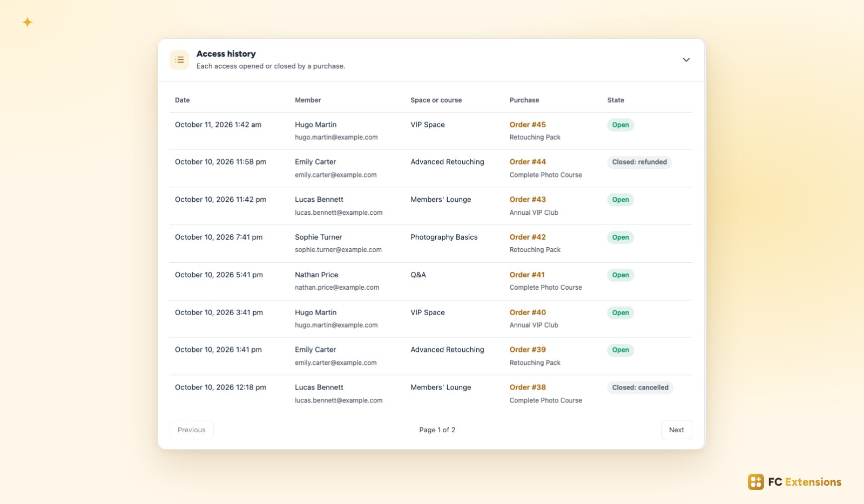Screen dimensions: 864x504
Task: Collapse the Access history panel chevron
Action: 686,60
